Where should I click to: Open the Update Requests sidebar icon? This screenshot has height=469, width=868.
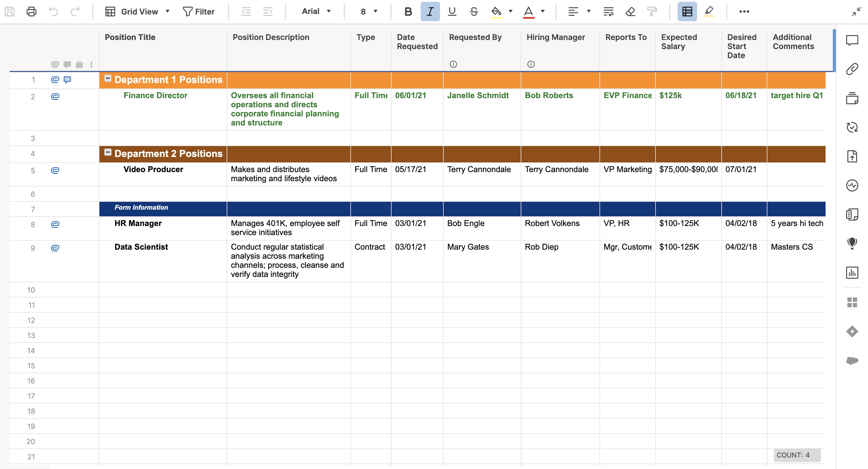click(x=852, y=127)
